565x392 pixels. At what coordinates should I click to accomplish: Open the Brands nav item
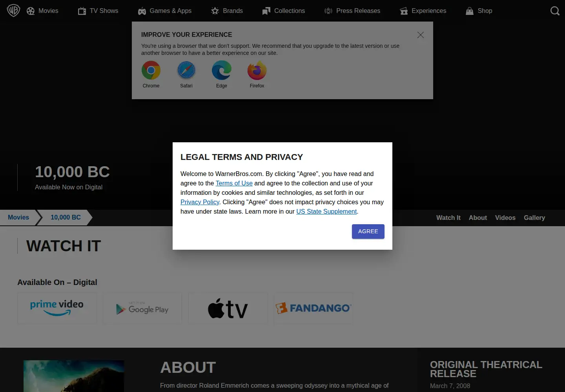point(227,11)
